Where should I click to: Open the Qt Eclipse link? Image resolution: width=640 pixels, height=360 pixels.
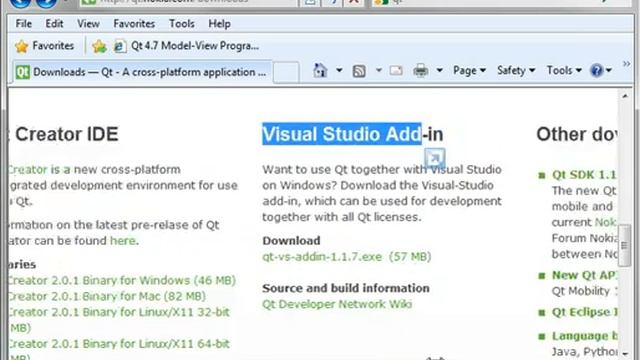pyautogui.click(x=584, y=312)
